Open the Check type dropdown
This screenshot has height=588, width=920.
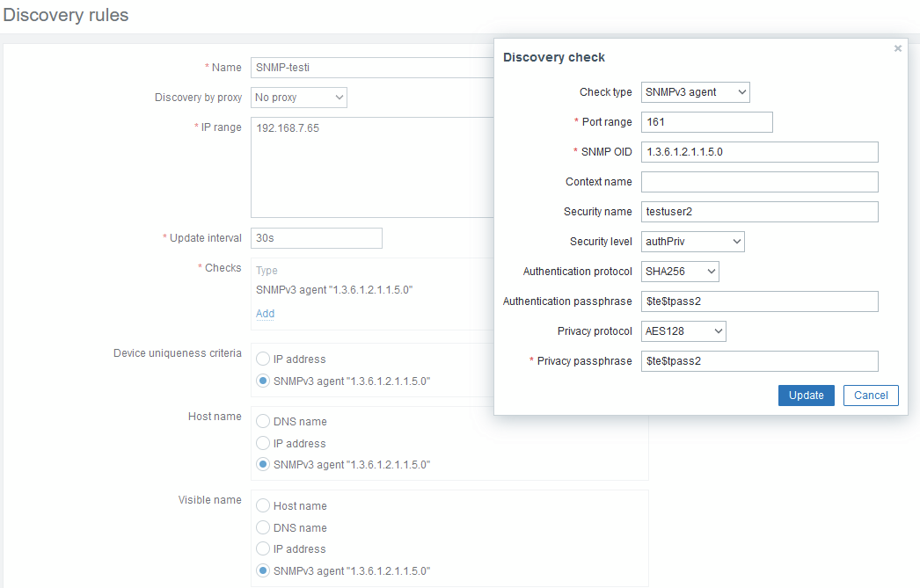[x=695, y=92]
